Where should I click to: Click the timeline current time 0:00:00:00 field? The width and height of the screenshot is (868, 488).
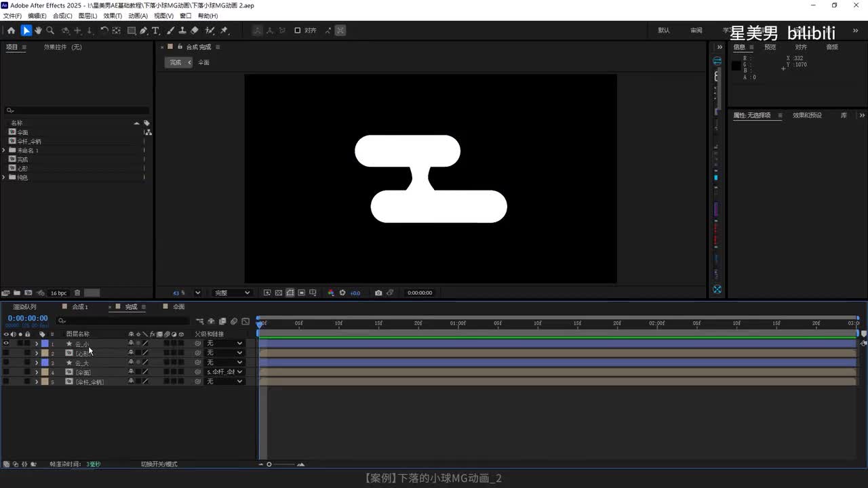click(x=28, y=319)
